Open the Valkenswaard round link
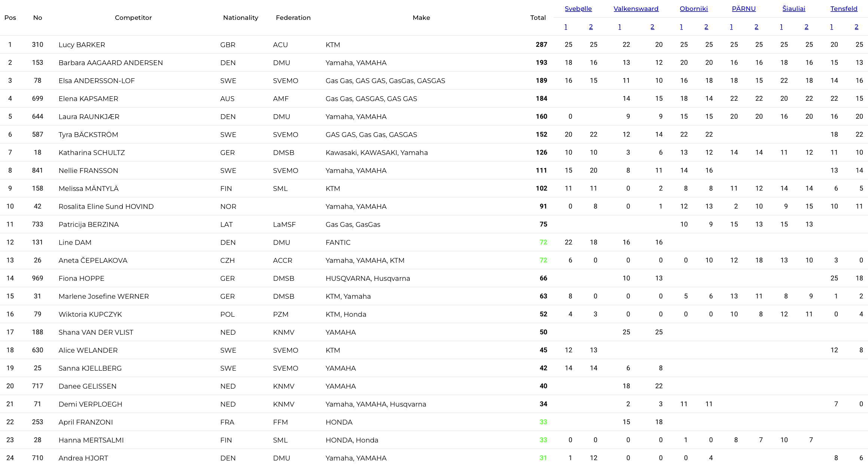The width and height of the screenshot is (868, 465). click(x=636, y=9)
